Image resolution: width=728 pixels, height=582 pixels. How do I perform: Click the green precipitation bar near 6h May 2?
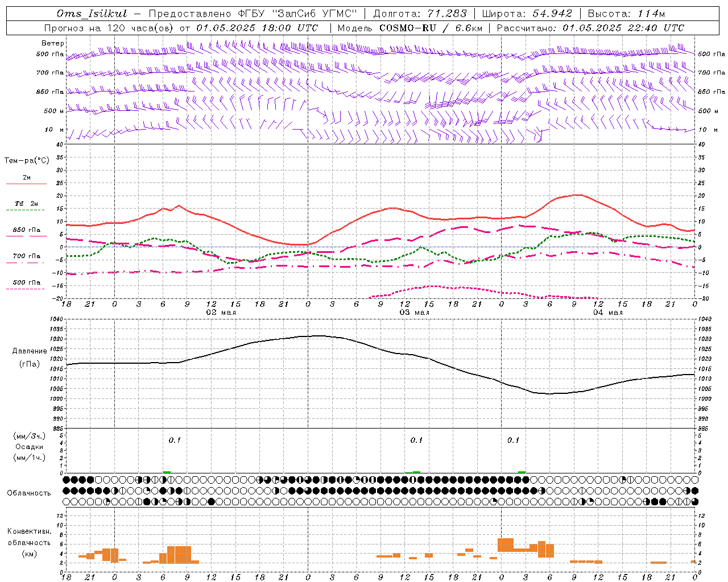click(167, 472)
